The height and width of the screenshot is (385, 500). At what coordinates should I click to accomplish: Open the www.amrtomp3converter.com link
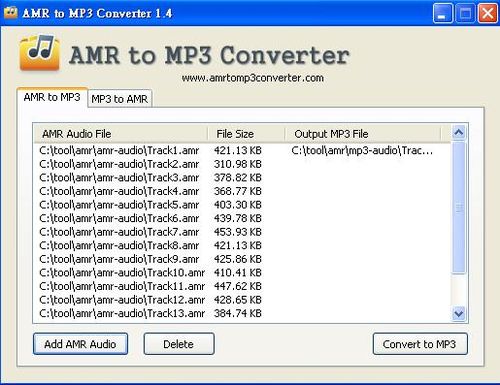(253, 78)
